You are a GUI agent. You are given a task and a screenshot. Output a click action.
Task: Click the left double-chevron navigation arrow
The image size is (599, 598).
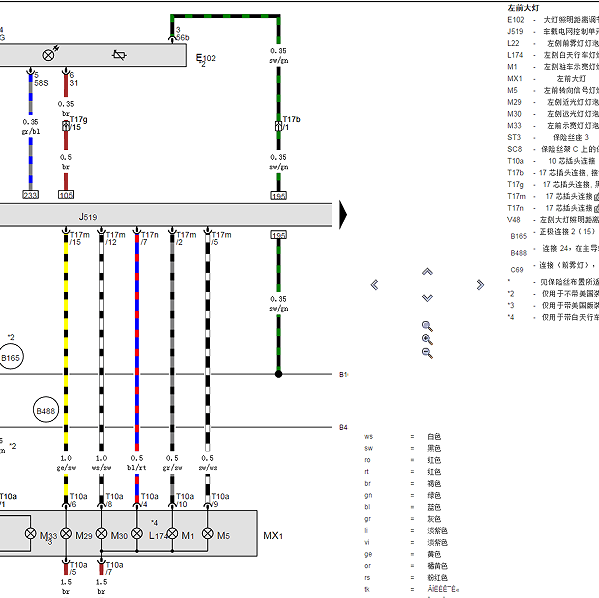(x=374, y=285)
